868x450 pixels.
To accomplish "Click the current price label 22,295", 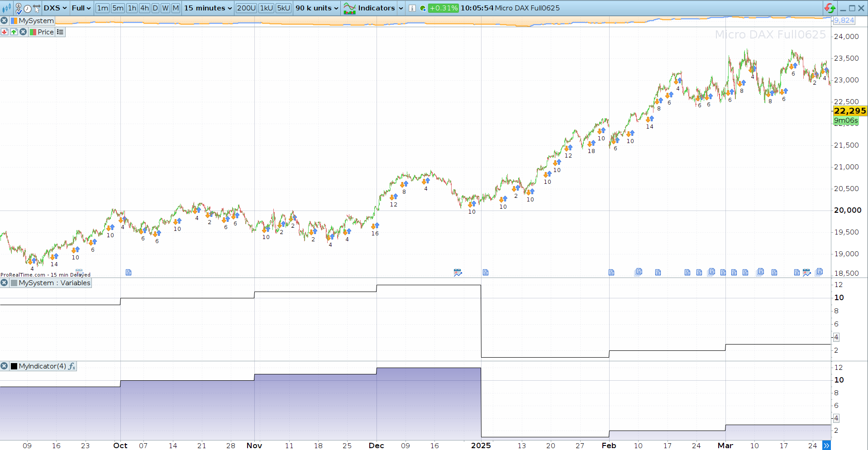I will [x=850, y=111].
